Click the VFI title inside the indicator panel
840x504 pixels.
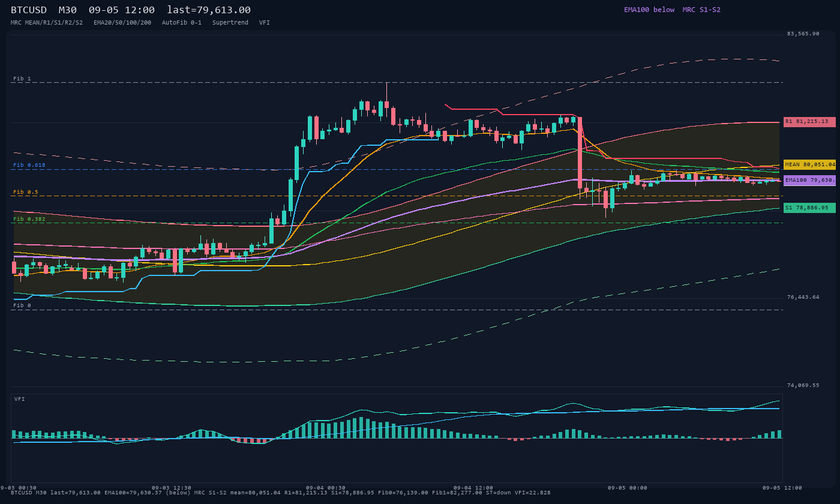coord(20,399)
